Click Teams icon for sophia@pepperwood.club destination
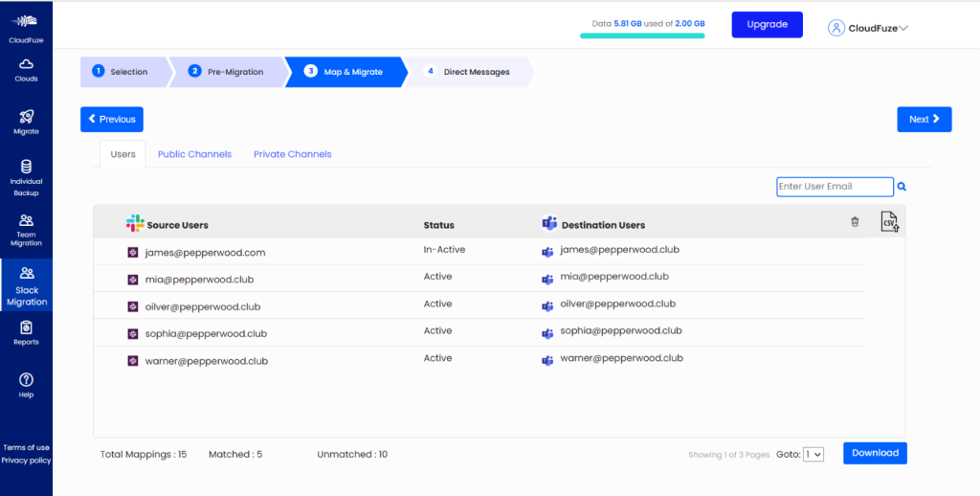This screenshot has width=980, height=496. tap(547, 333)
